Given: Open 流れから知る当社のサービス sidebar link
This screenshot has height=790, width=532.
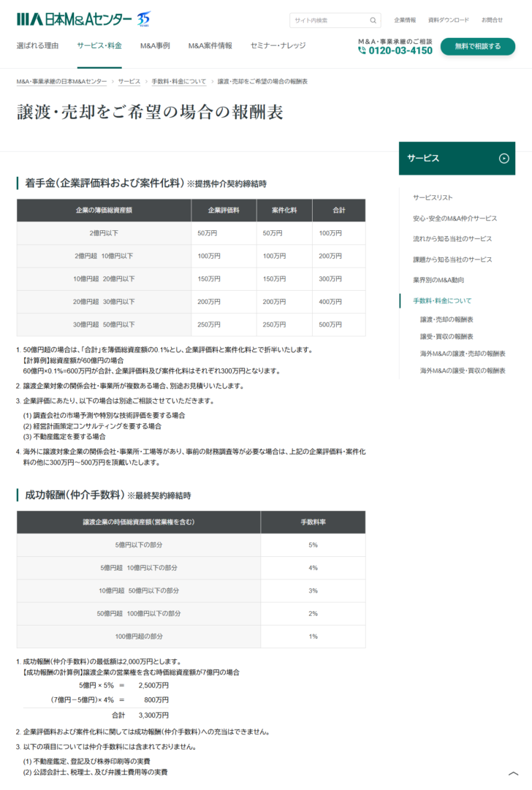Looking at the screenshot, I should pos(452,239).
